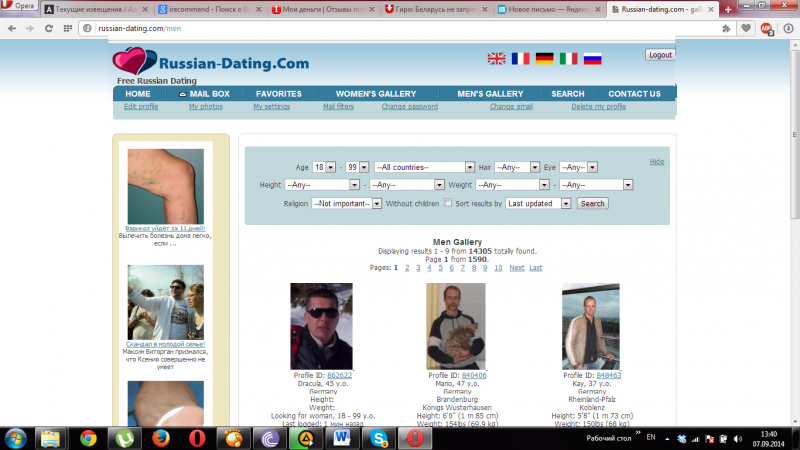Viewport: 800px width, 450px height.
Task: Open the minimum Weight dropdown
Action: [512, 185]
